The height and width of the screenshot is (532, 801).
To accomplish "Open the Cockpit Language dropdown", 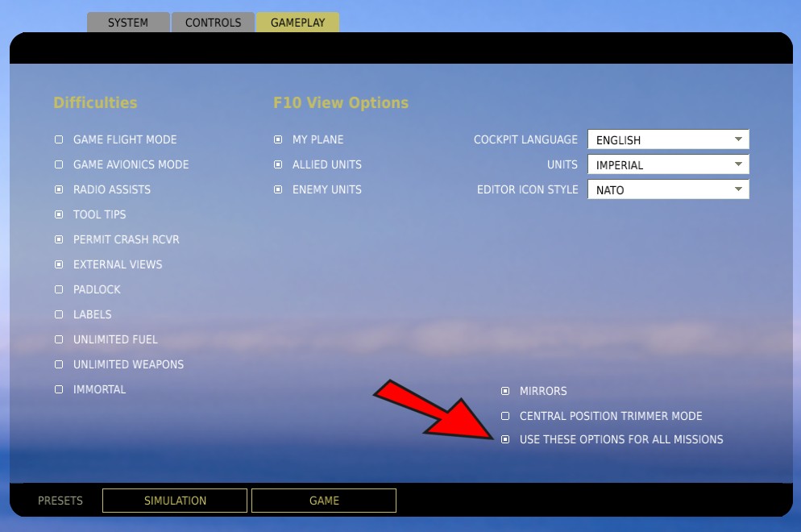I will (x=668, y=139).
